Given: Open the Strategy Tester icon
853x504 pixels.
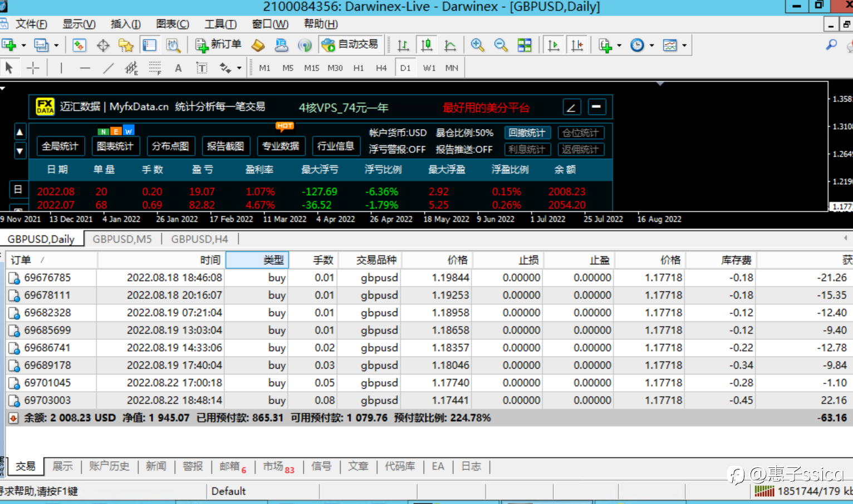Looking at the screenshot, I should tap(173, 45).
